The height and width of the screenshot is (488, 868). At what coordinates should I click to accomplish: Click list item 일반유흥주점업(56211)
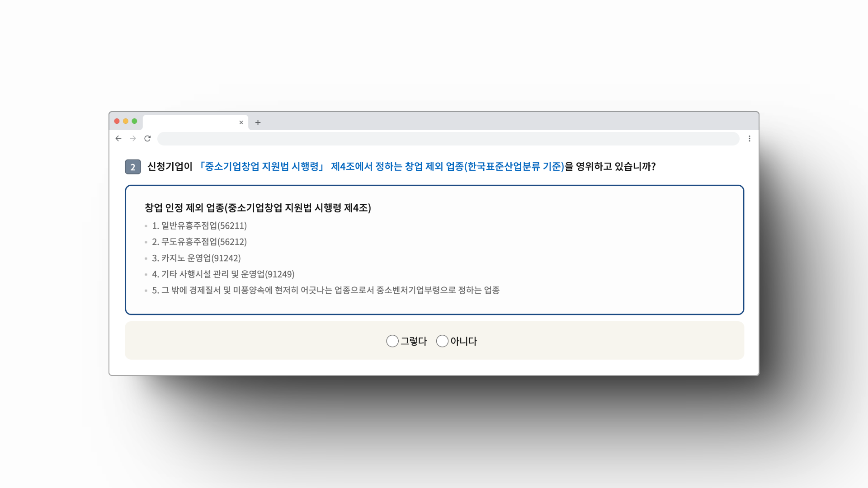pos(199,225)
